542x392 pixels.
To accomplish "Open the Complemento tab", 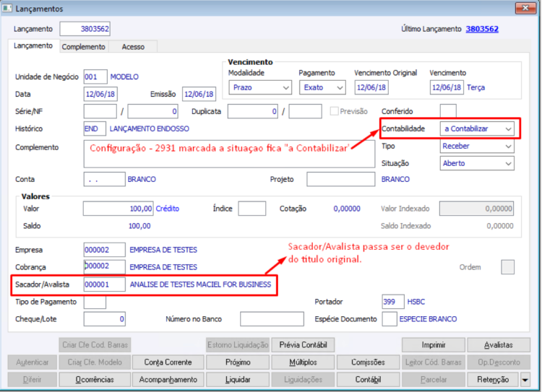I will pos(83,47).
